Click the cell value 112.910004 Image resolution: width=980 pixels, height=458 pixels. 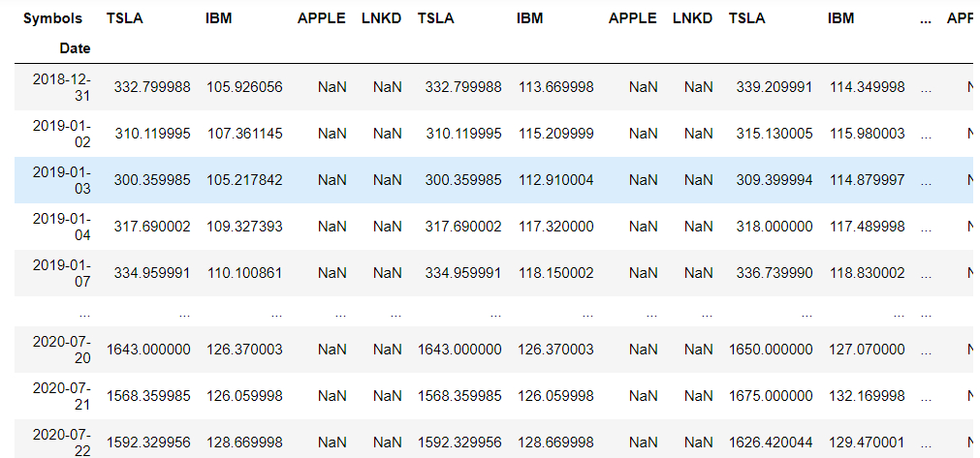tap(555, 180)
